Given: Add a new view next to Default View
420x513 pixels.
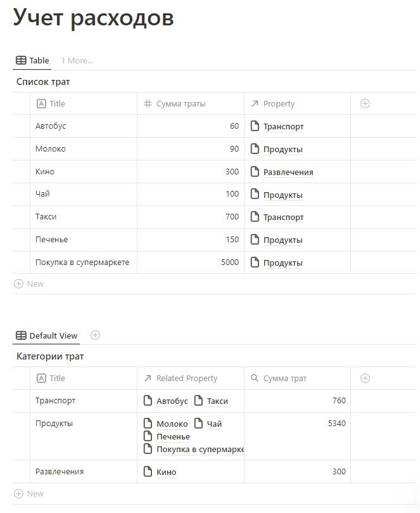Looking at the screenshot, I should (x=95, y=335).
